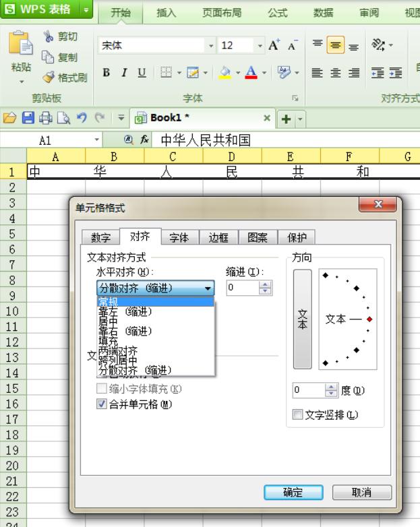The width and height of the screenshot is (420, 527).
Task: Open the quick access toolbar customize arrow
Action: [121, 118]
